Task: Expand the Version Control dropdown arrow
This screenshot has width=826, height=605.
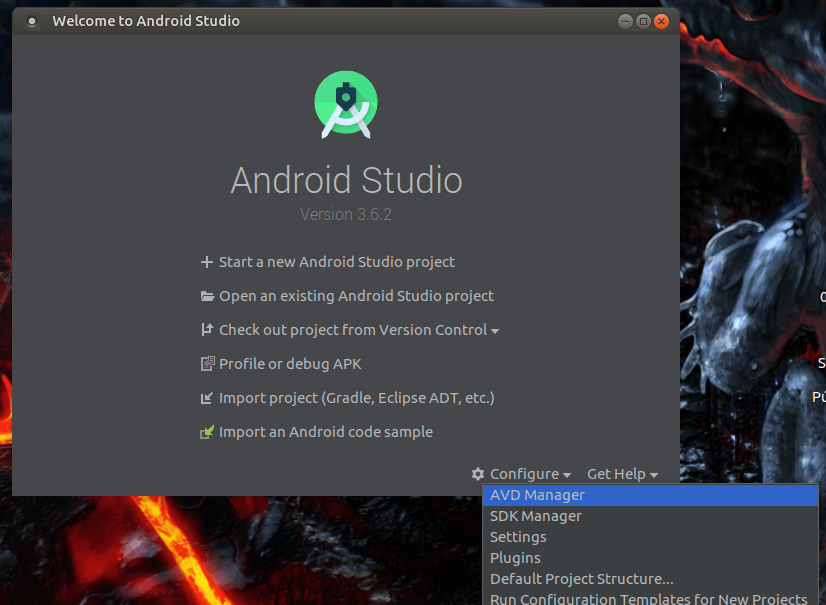Action: [x=495, y=329]
